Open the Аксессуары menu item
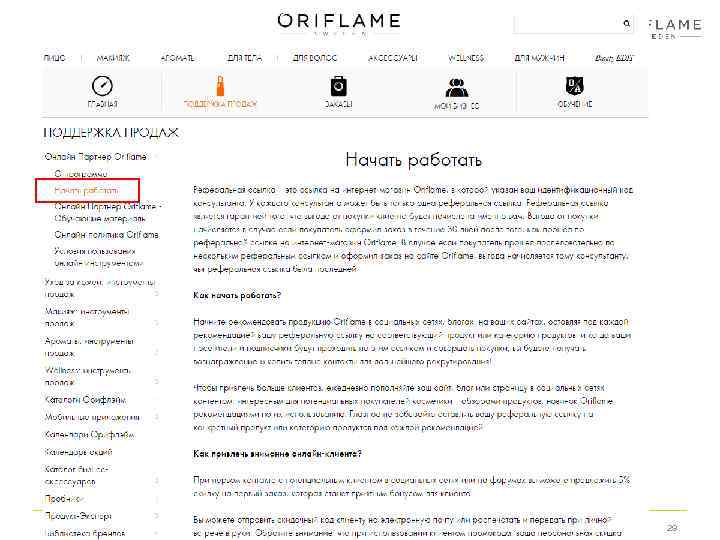The image size is (720, 540). point(393,58)
